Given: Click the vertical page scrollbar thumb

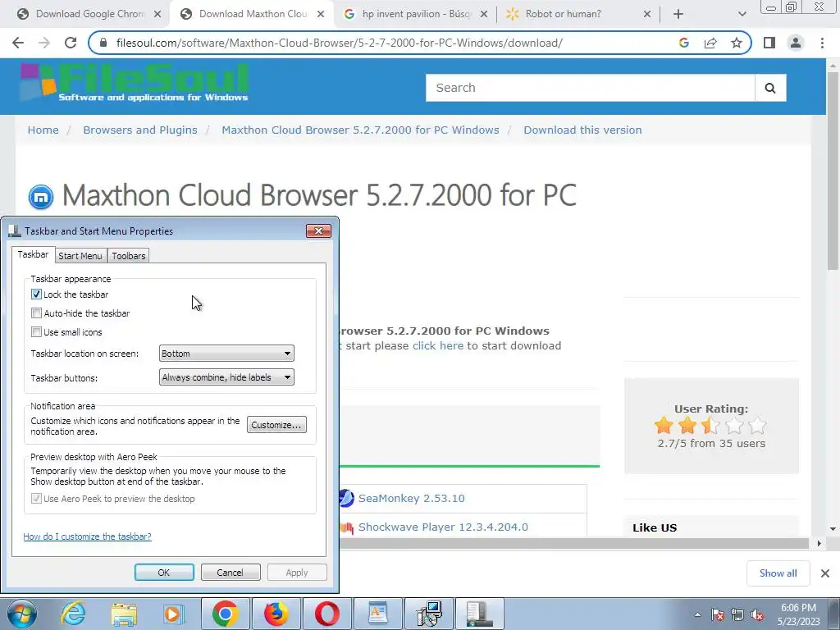Looking at the screenshot, I should click(x=833, y=171).
